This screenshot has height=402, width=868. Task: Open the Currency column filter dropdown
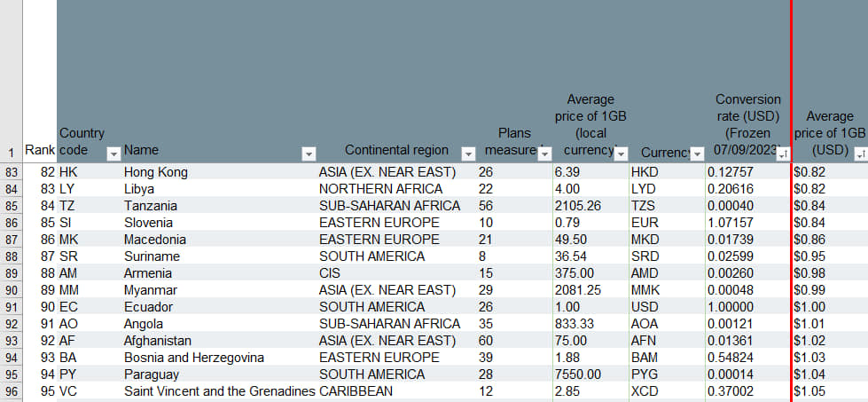point(697,154)
